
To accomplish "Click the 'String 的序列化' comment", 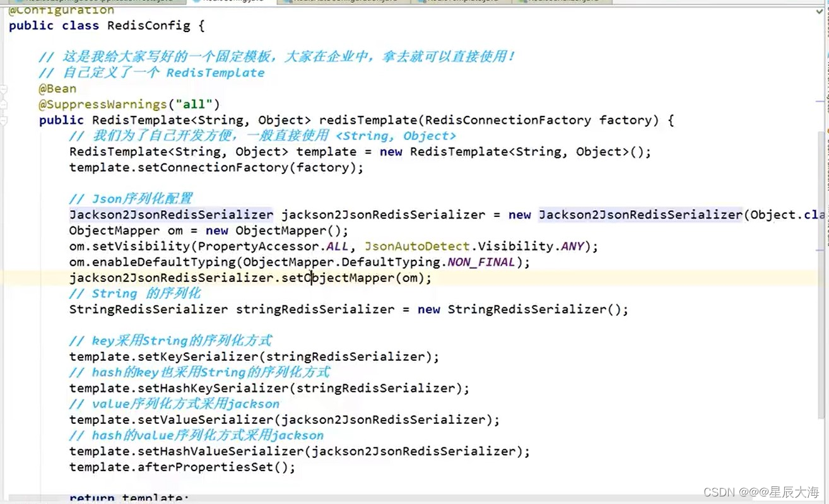I will pyautogui.click(x=135, y=294).
